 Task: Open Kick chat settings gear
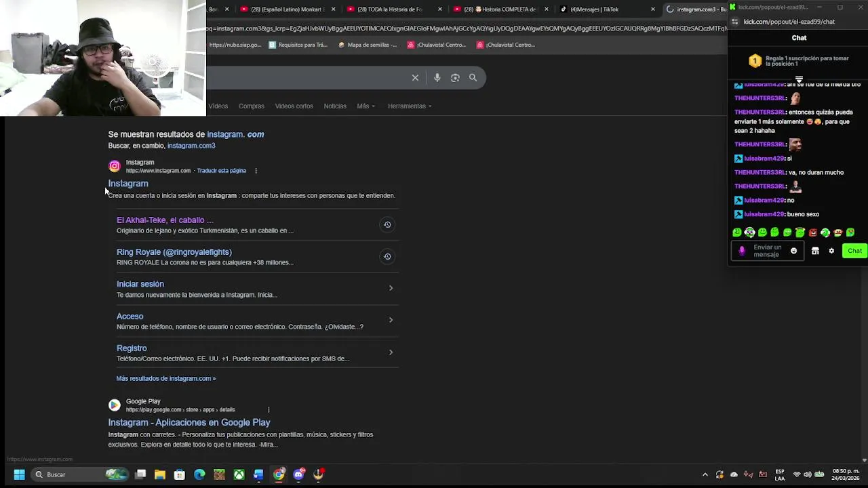coord(831,251)
